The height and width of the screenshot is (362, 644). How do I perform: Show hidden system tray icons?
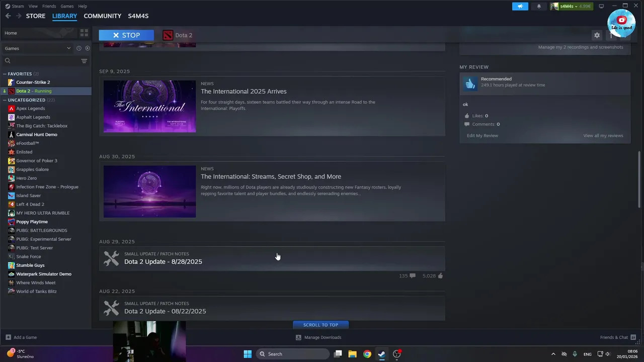[x=553, y=354]
